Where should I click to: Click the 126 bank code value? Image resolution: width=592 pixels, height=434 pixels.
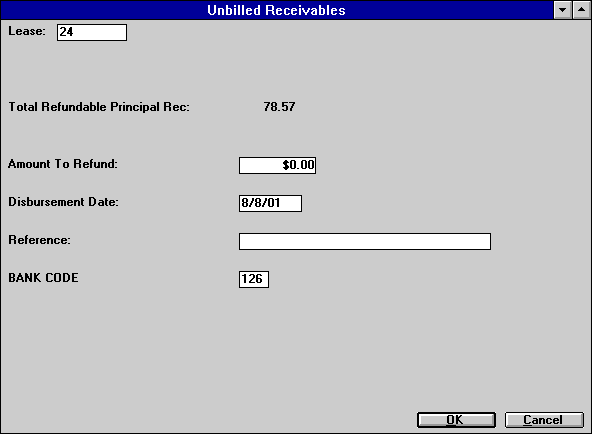pyautogui.click(x=252, y=279)
